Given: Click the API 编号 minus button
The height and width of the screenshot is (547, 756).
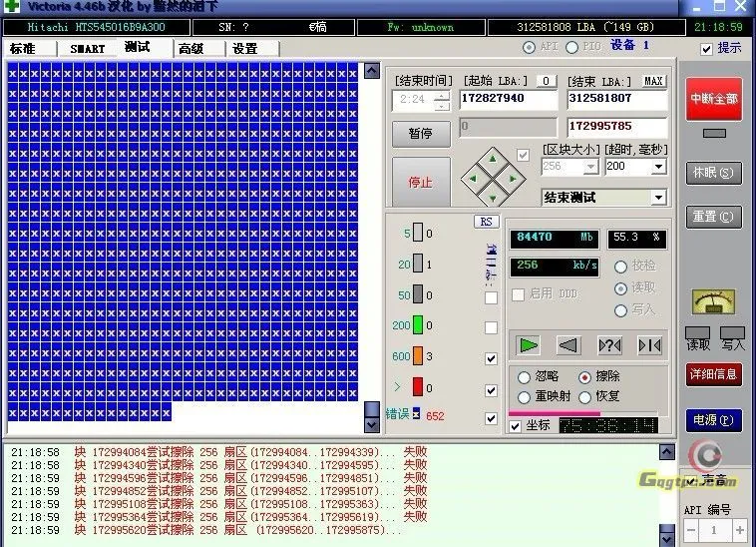Looking at the screenshot, I should click(691, 530).
